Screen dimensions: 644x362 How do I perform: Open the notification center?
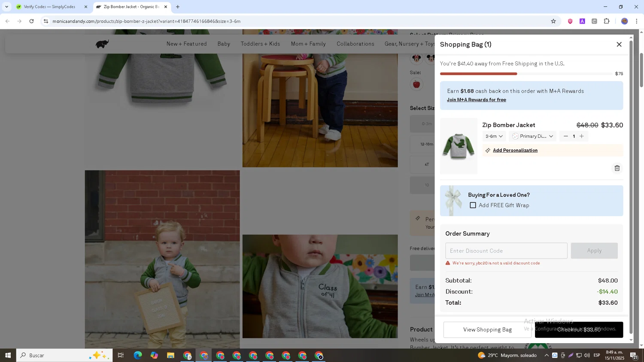tap(634, 356)
